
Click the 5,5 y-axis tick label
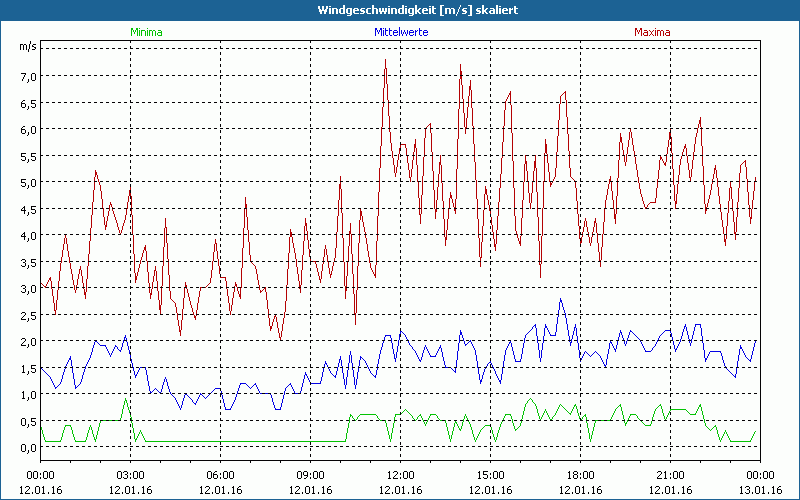coord(26,156)
